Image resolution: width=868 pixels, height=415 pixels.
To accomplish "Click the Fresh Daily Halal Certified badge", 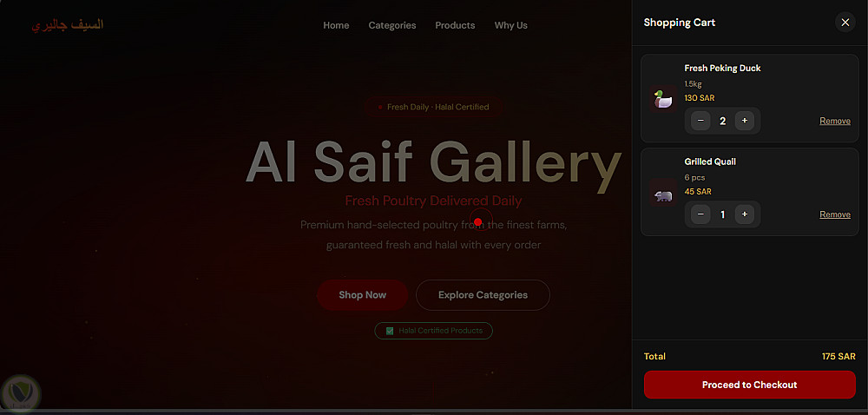I will pos(434,107).
